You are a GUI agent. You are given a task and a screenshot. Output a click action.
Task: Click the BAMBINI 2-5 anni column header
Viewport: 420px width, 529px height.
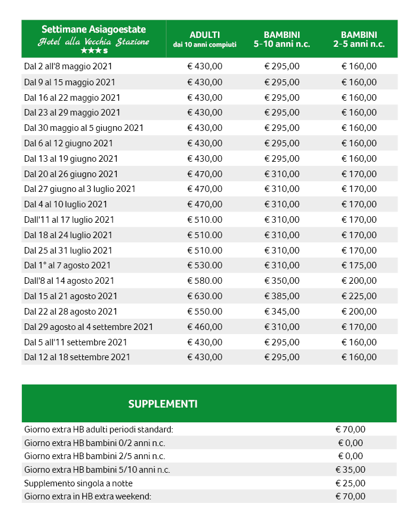359,39
